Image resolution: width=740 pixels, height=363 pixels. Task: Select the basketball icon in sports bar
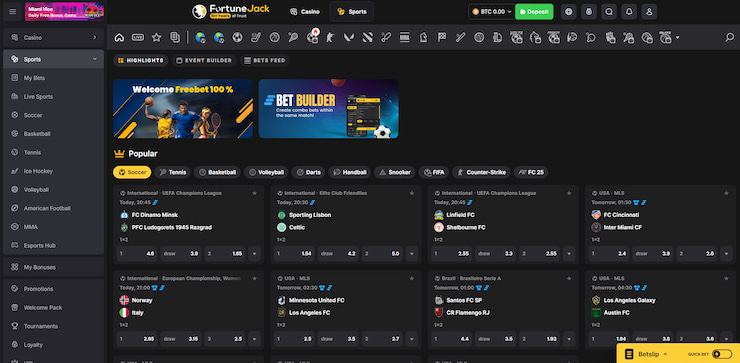tap(275, 37)
